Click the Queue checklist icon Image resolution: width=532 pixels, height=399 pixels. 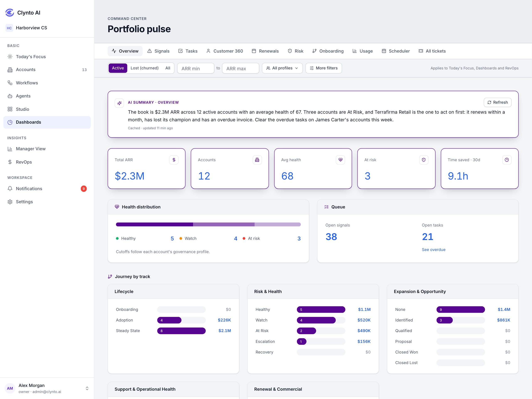tap(326, 207)
